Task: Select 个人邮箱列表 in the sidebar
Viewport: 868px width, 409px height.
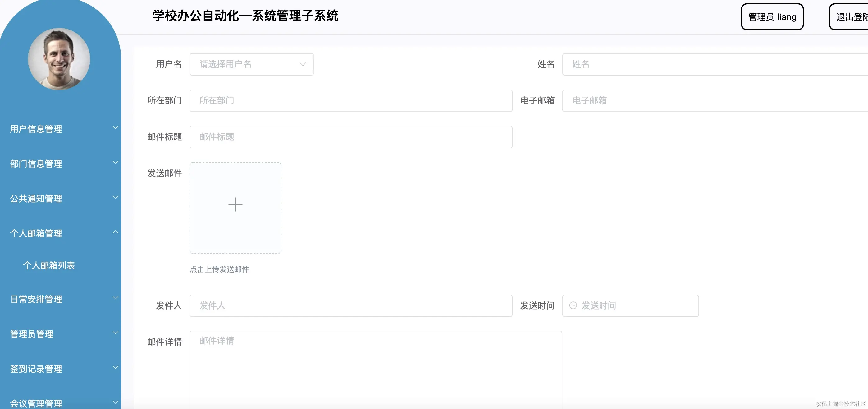Action: coord(49,265)
